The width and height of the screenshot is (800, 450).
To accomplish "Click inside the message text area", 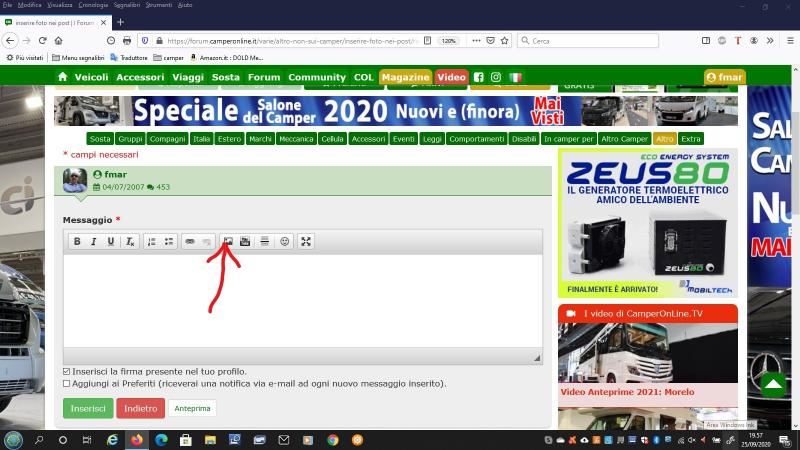I will click(x=300, y=300).
